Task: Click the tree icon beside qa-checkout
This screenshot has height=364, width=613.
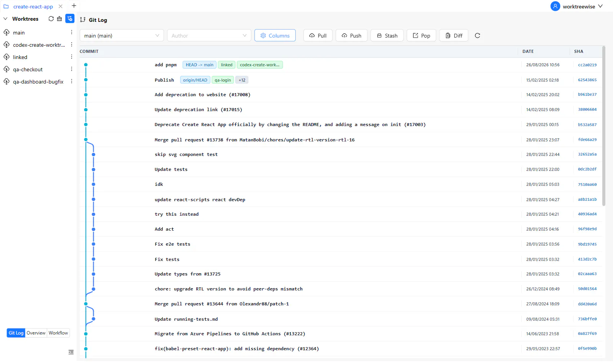Action: (7, 69)
